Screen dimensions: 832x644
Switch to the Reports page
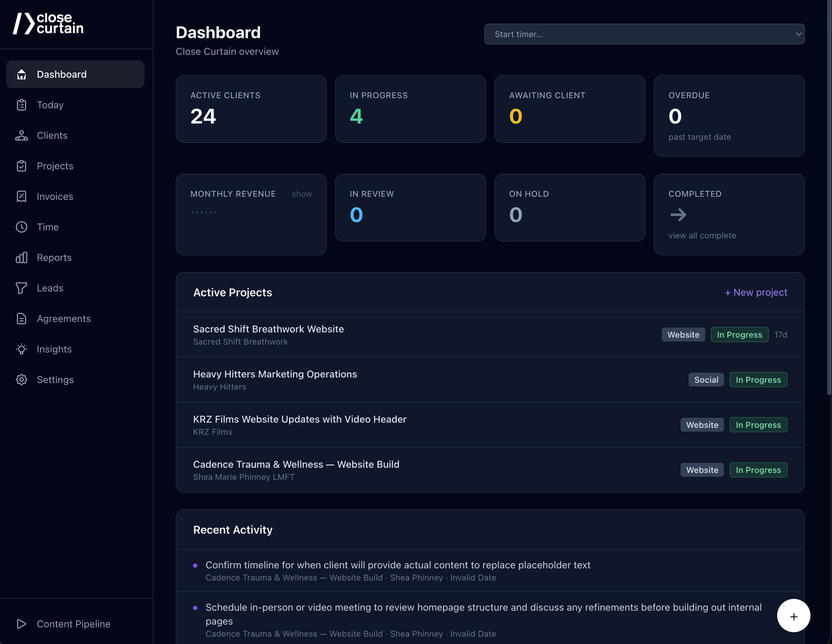pyautogui.click(x=55, y=258)
